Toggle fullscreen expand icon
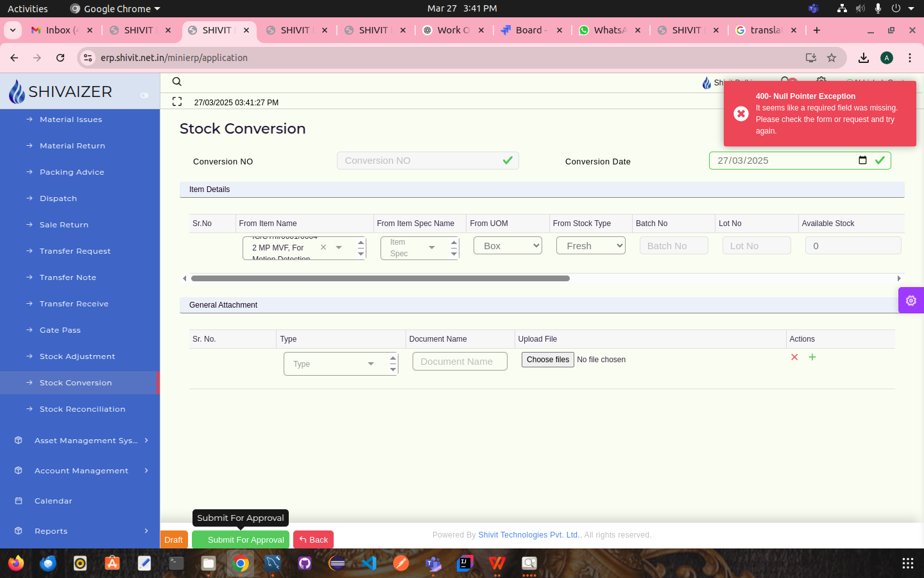924x578 pixels. point(177,101)
